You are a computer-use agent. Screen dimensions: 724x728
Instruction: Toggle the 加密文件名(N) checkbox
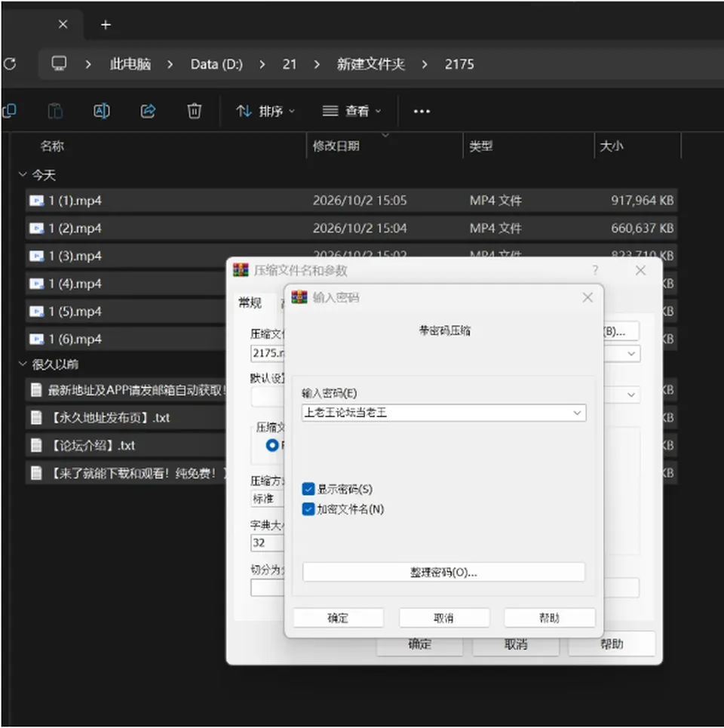click(308, 509)
